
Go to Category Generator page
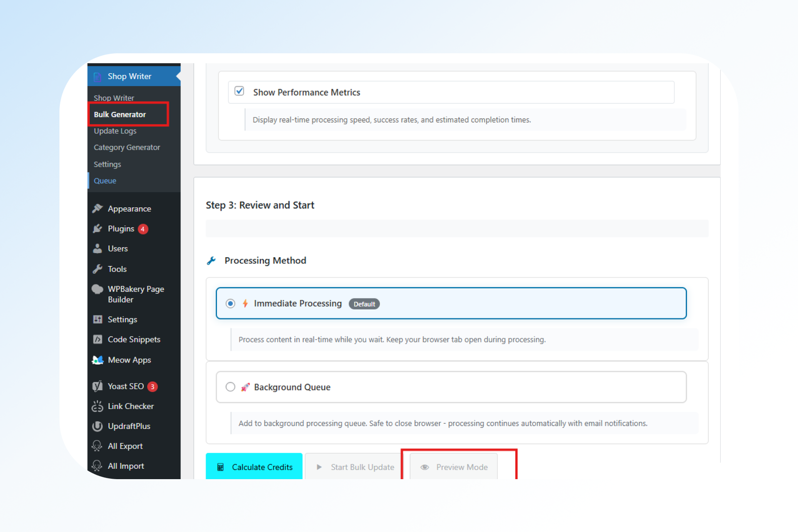click(x=127, y=148)
